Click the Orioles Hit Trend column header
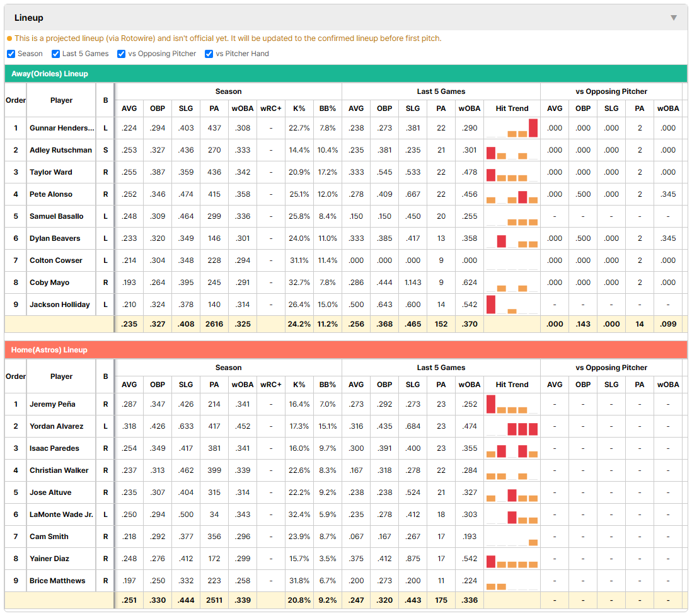The image size is (692, 616). pyautogui.click(x=512, y=108)
